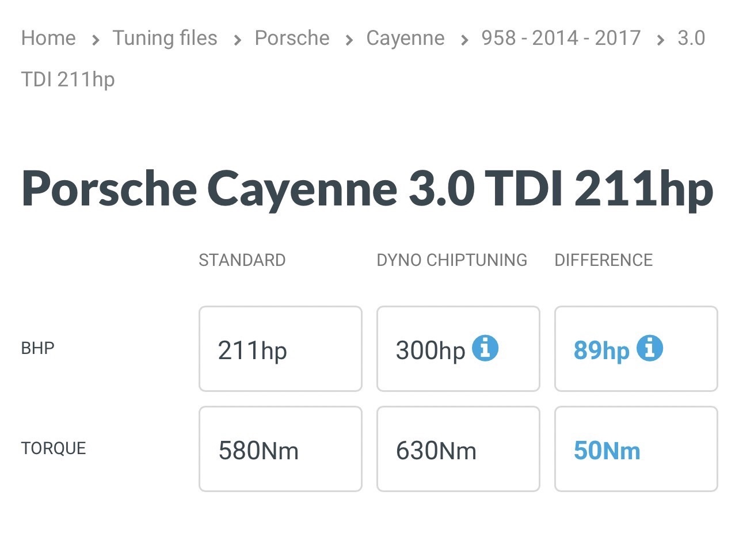The height and width of the screenshot is (560, 739).
Task: Go to the Home breadcrumb
Action: click(x=48, y=38)
